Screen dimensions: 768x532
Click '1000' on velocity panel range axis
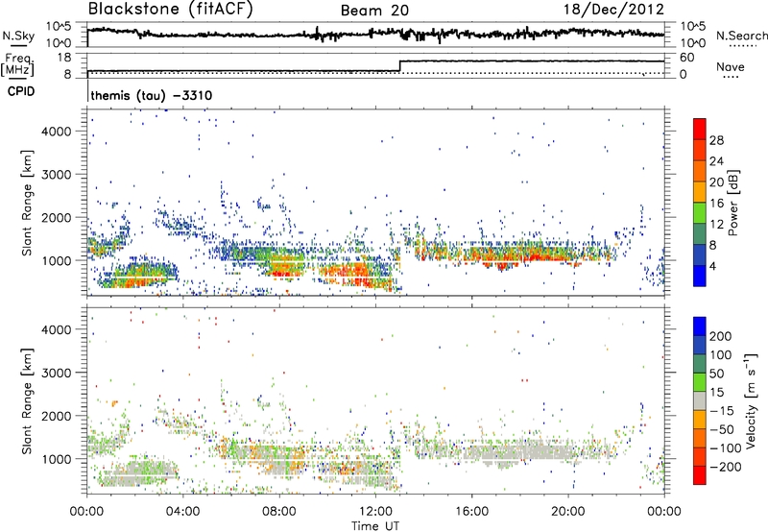[x=56, y=459]
